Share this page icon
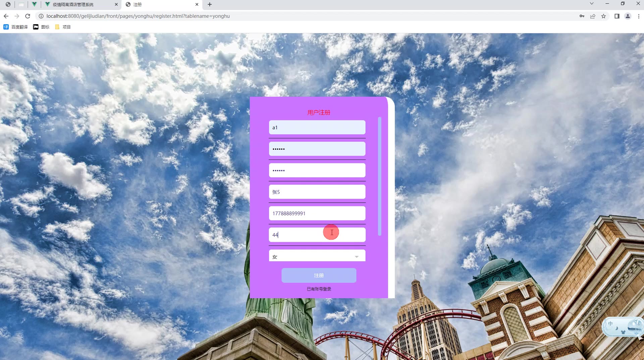This screenshot has height=360, width=644. pyautogui.click(x=593, y=16)
